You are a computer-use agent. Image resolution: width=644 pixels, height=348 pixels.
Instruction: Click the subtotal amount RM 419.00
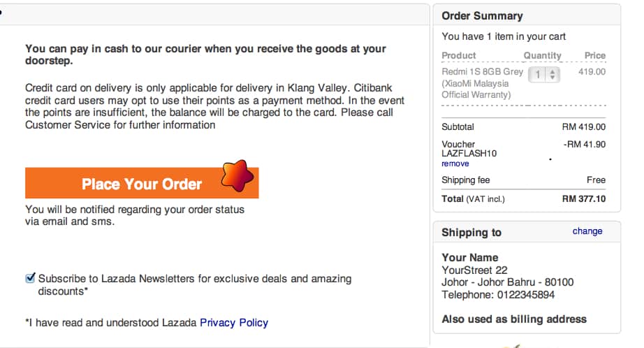583,127
